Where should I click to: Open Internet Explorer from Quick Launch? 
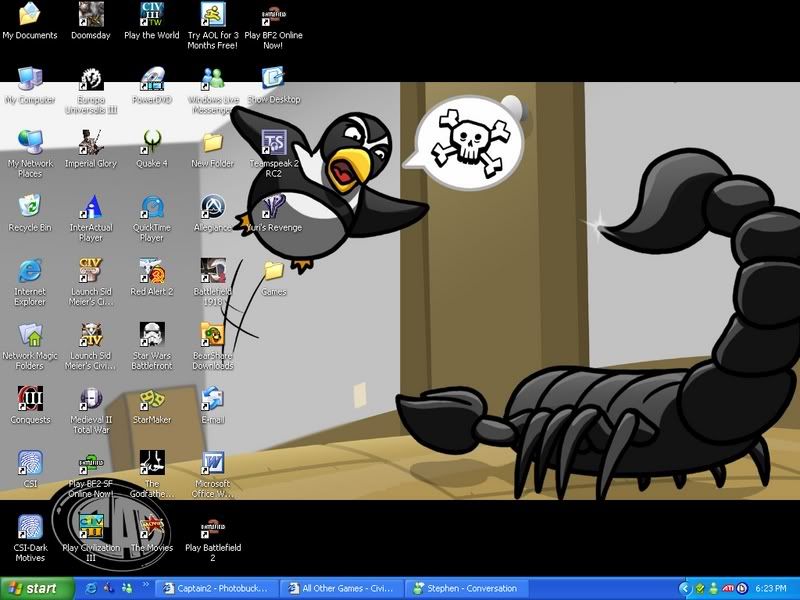pos(91,588)
